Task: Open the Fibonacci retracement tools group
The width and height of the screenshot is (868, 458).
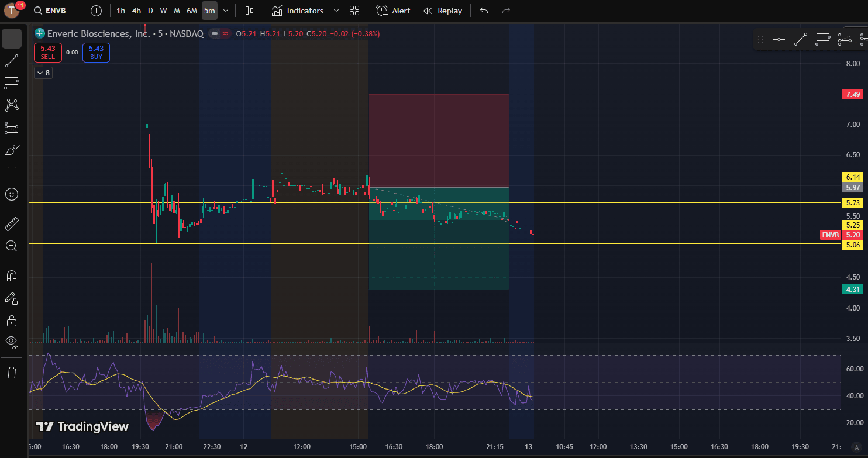Action: tap(12, 83)
